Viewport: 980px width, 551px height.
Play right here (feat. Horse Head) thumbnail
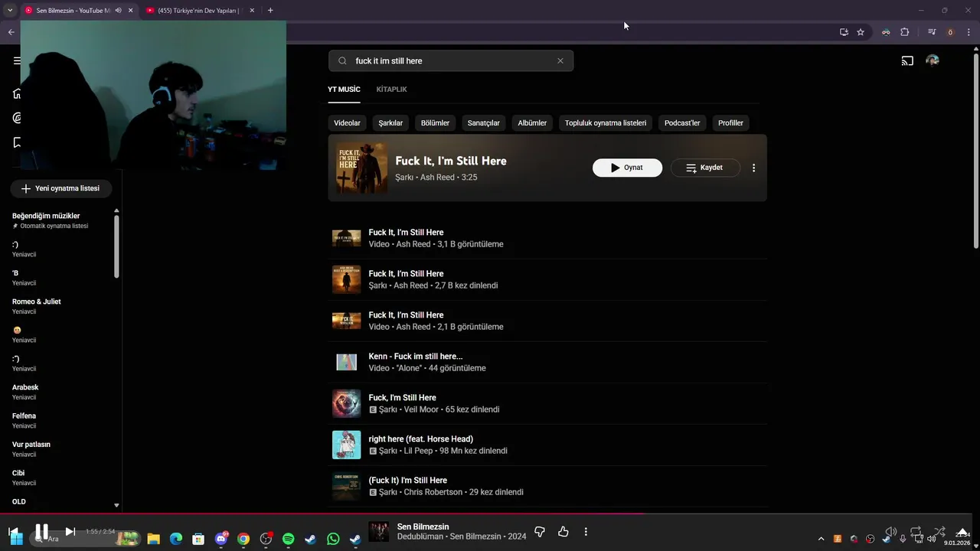(346, 445)
